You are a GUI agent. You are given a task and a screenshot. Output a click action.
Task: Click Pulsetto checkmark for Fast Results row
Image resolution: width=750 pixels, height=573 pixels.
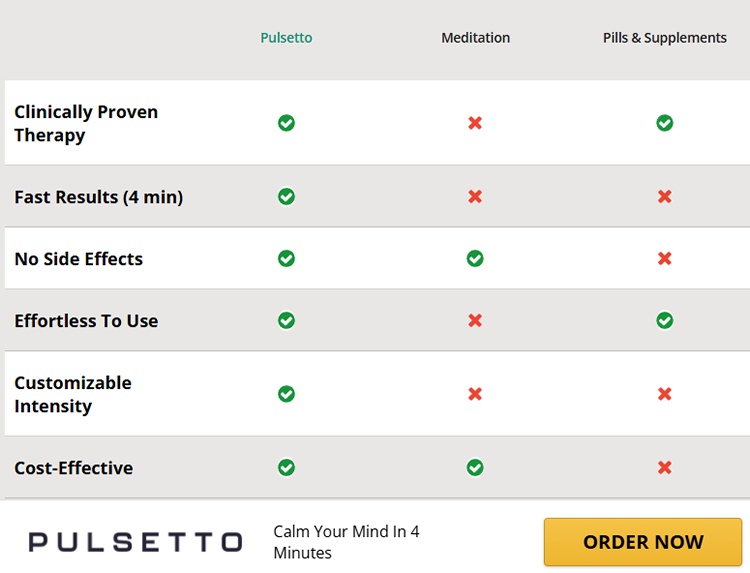[x=286, y=197]
